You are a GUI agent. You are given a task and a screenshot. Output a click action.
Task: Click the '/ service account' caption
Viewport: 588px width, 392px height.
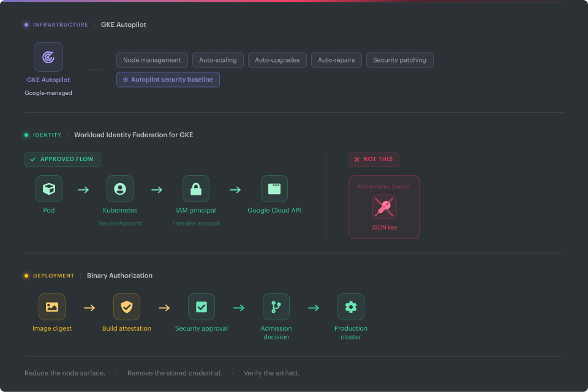196,224
